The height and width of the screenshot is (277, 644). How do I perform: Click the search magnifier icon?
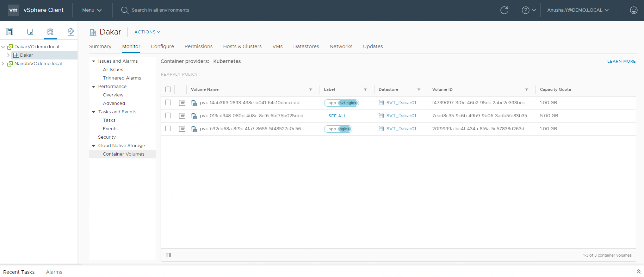pos(125,10)
